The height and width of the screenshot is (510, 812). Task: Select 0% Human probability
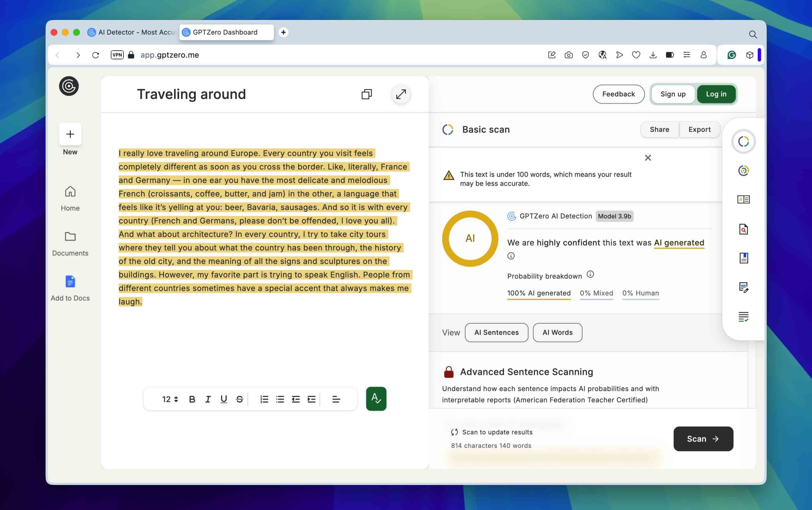pyautogui.click(x=640, y=293)
